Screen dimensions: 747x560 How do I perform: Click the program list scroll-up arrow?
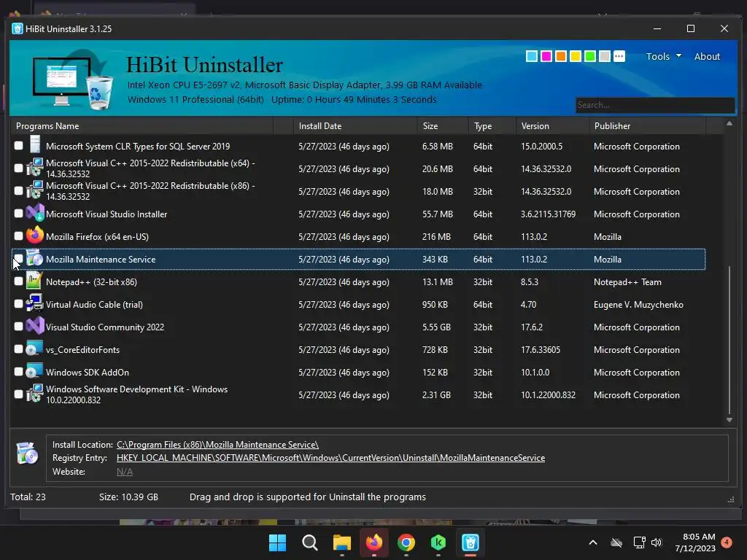click(x=729, y=123)
